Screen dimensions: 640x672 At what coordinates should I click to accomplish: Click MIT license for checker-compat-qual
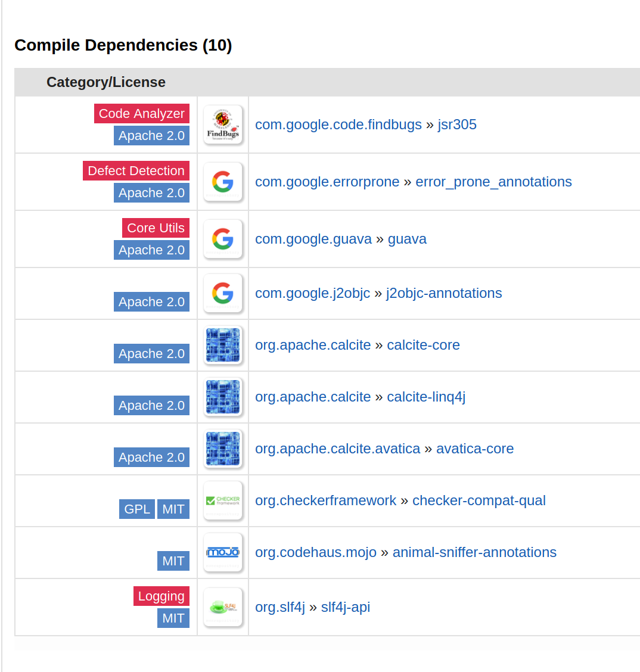[173, 509]
